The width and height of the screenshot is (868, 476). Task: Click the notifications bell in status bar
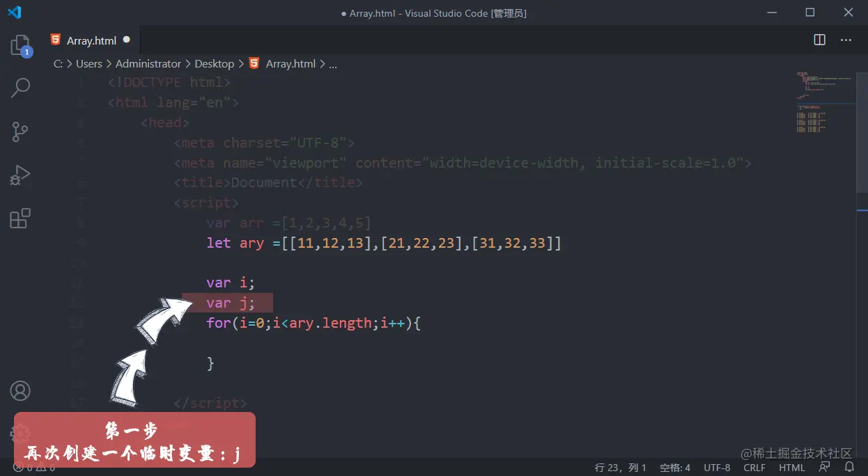pyautogui.click(x=851, y=467)
